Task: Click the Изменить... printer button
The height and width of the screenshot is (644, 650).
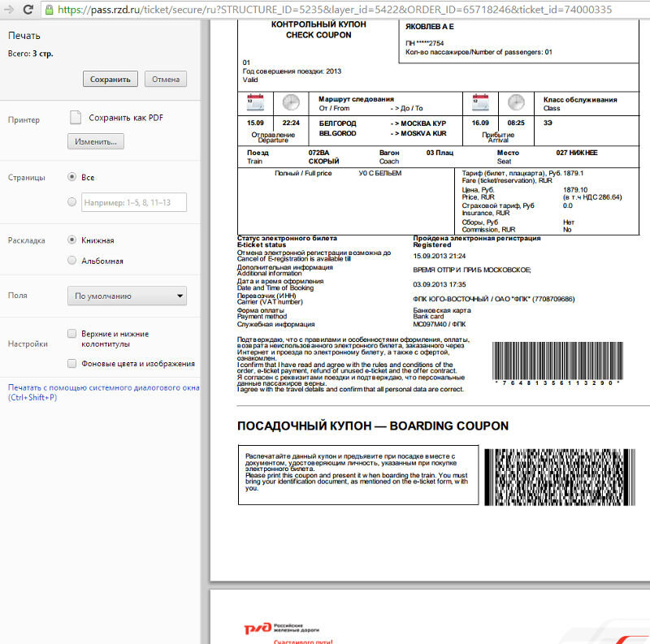Action: pyautogui.click(x=96, y=142)
